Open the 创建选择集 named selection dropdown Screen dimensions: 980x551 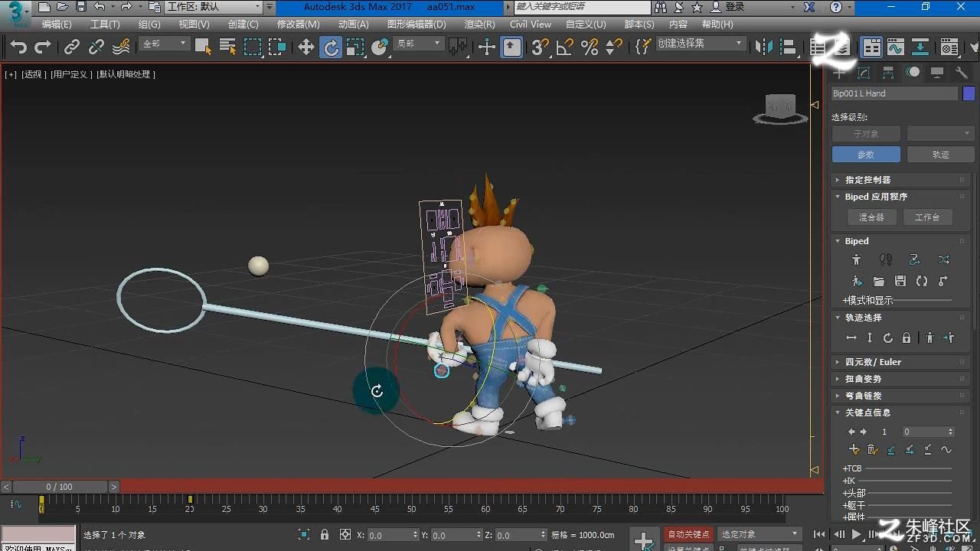click(x=701, y=44)
